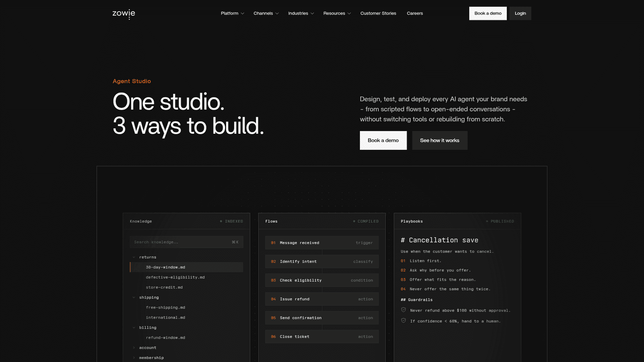Open international.md file
The height and width of the screenshot is (362, 644).
coord(165,318)
